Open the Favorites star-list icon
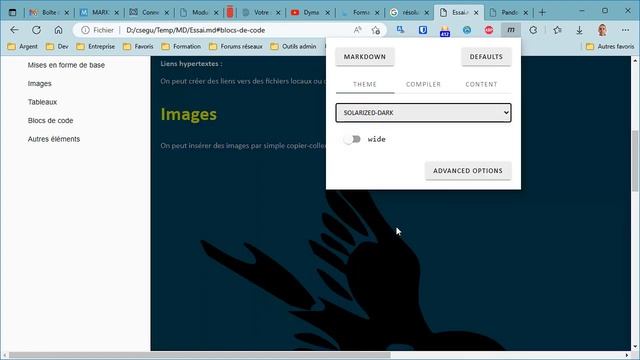The width and height of the screenshot is (640, 360). click(x=558, y=30)
